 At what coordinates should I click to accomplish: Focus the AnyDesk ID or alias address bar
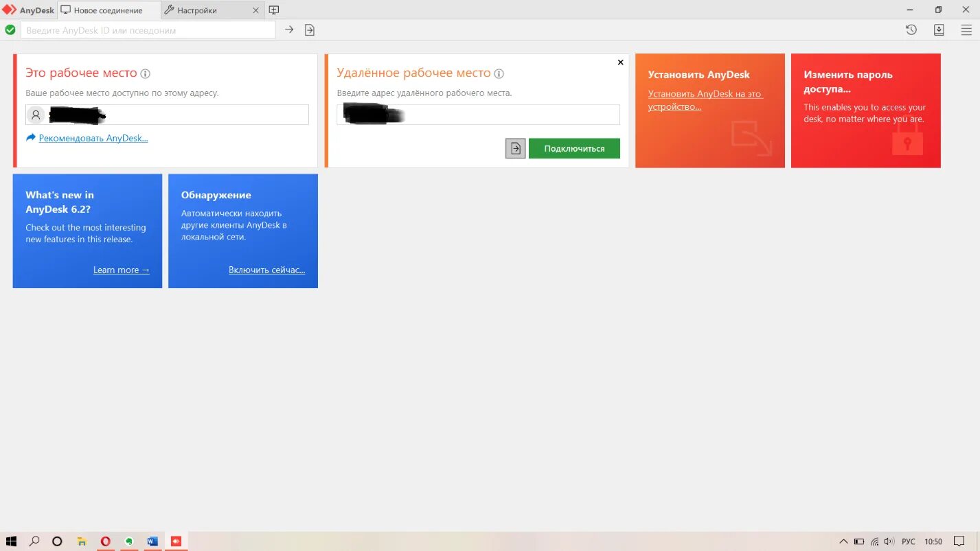(x=148, y=30)
